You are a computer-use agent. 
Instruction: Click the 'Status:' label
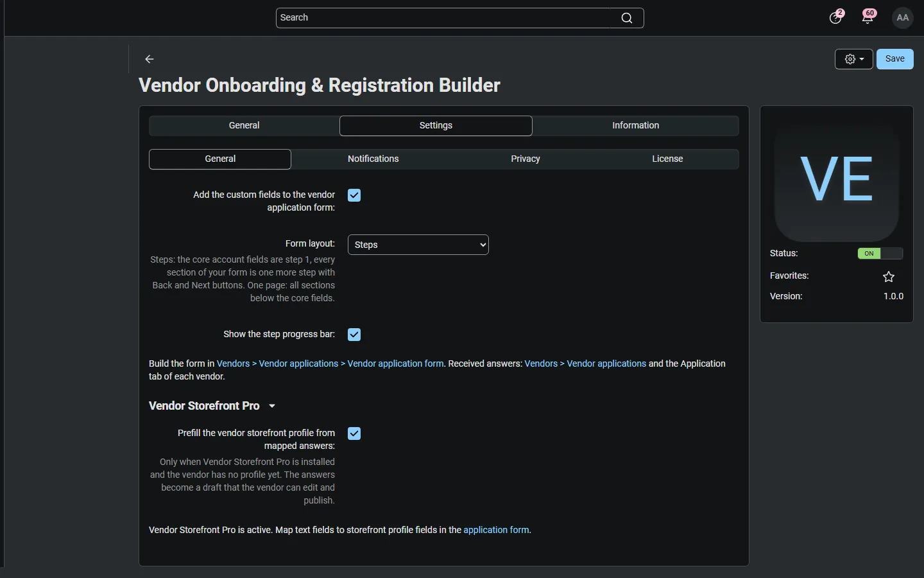tap(784, 254)
